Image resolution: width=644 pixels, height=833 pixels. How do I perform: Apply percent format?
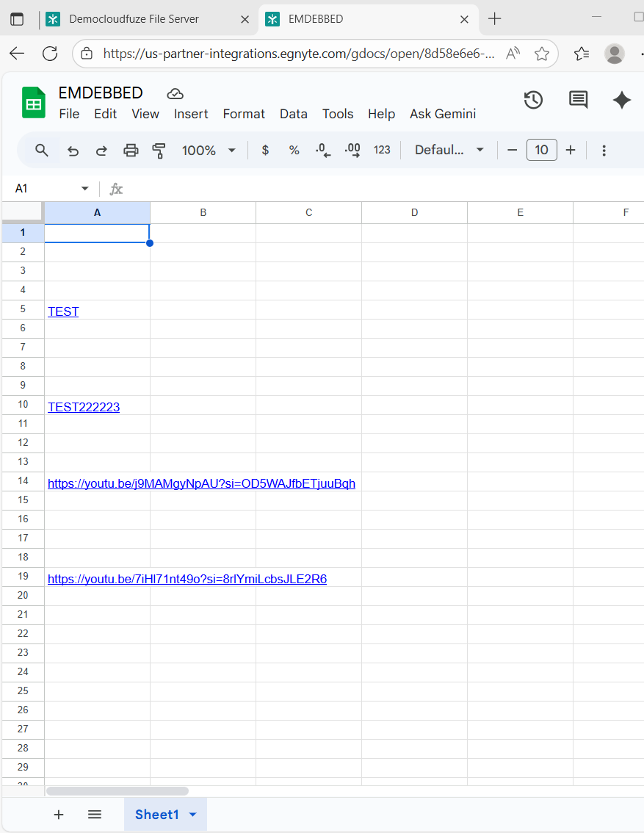(x=294, y=149)
